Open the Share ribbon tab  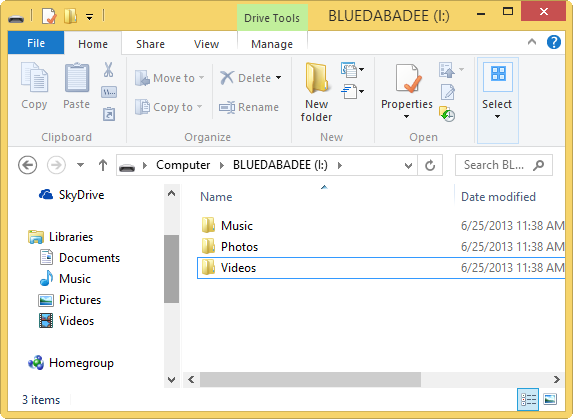point(151,44)
